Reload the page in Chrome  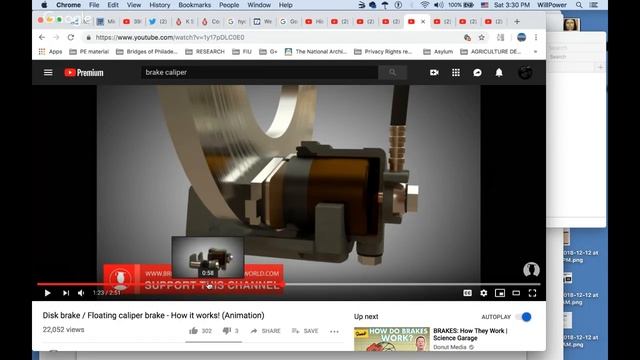click(71, 37)
